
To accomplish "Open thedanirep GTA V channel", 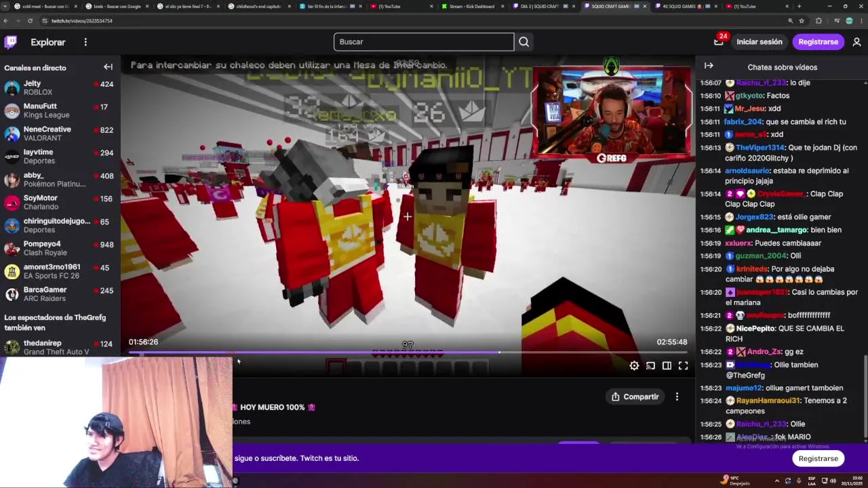I will click(60, 348).
